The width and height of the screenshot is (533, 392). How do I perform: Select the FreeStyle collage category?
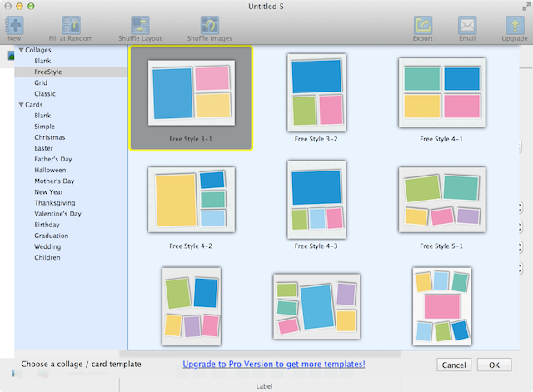pyautogui.click(x=48, y=72)
